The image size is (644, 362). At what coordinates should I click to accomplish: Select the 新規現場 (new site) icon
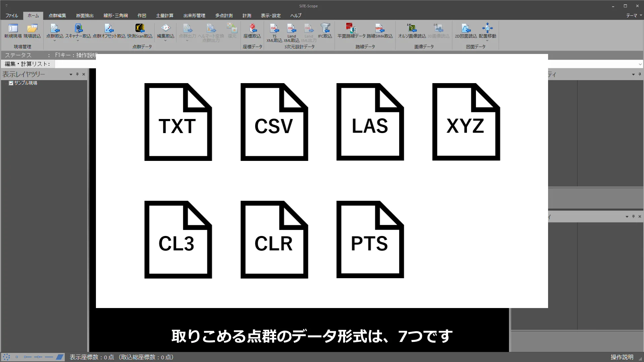click(x=12, y=32)
